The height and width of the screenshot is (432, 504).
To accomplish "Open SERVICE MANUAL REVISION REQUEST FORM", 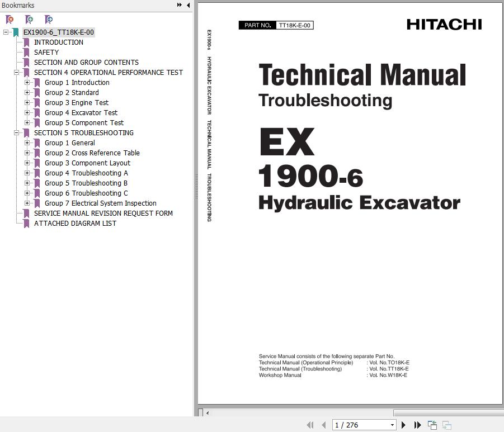I will point(103,213).
